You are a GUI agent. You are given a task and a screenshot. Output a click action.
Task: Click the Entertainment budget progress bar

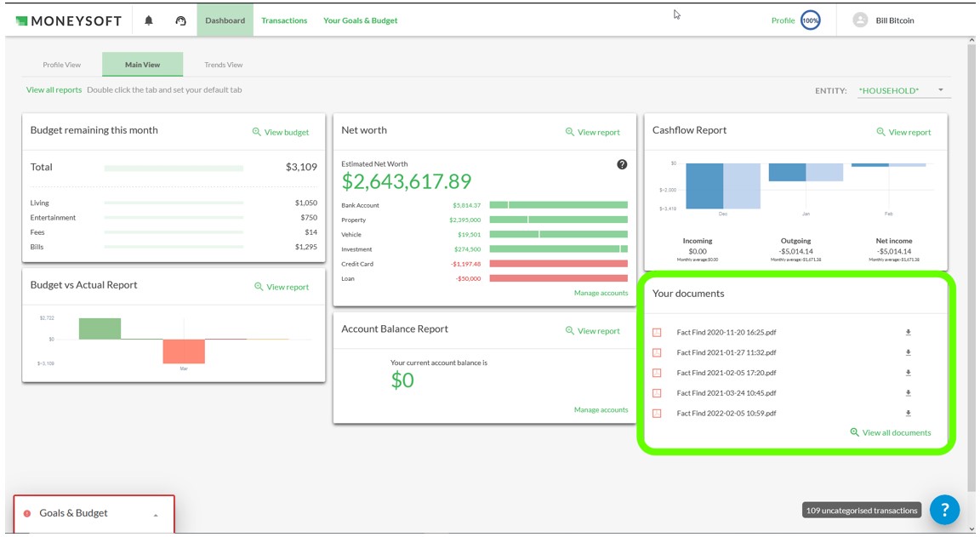(x=174, y=218)
